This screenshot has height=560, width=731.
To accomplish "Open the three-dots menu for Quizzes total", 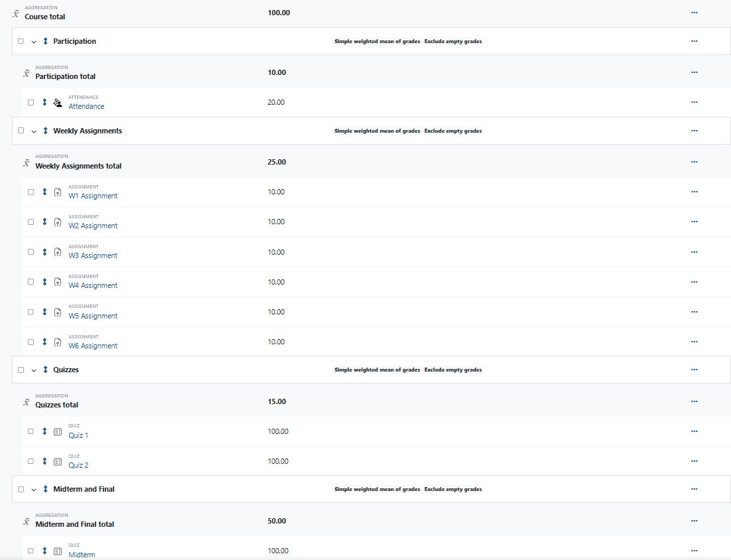I will click(694, 401).
